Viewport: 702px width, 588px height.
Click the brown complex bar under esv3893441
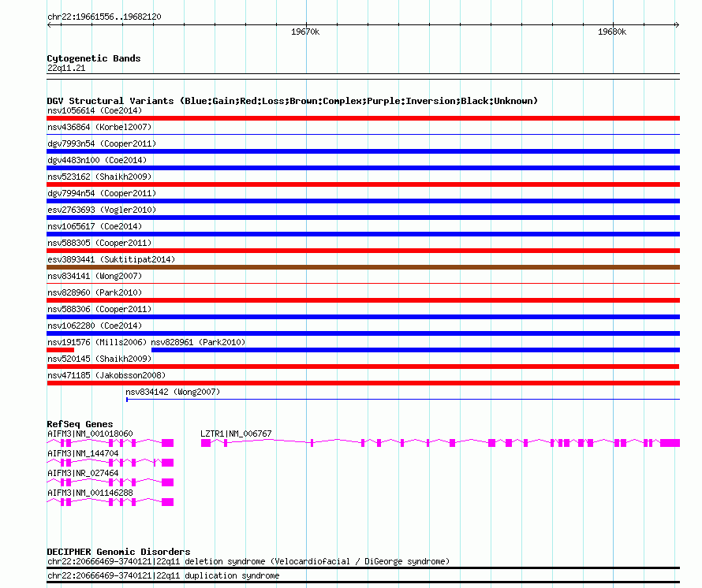click(x=363, y=267)
